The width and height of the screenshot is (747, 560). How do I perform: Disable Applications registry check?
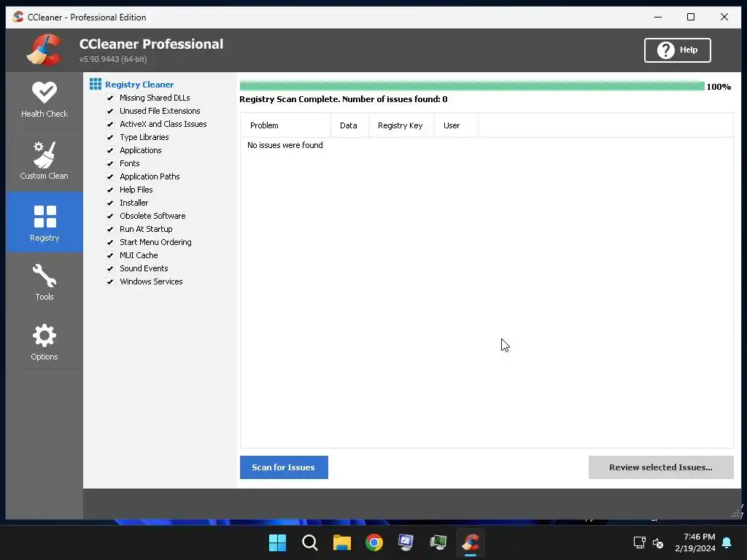pos(110,150)
